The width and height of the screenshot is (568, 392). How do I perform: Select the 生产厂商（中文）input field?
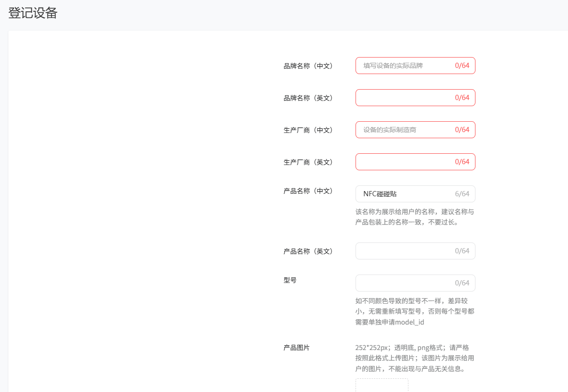point(415,130)
